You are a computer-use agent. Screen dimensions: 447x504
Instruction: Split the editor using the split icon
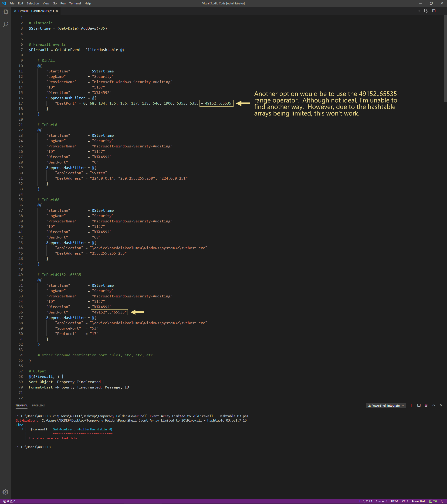coord(434,11)
